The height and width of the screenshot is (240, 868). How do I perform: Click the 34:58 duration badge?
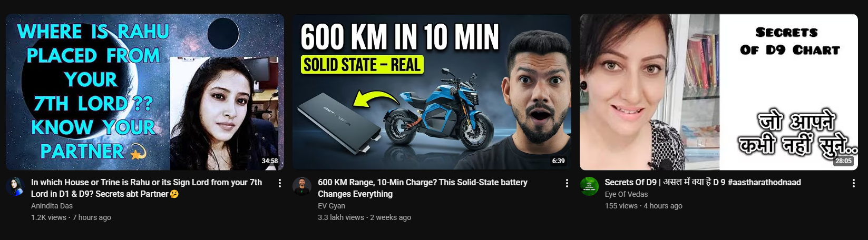click(270, 161)
